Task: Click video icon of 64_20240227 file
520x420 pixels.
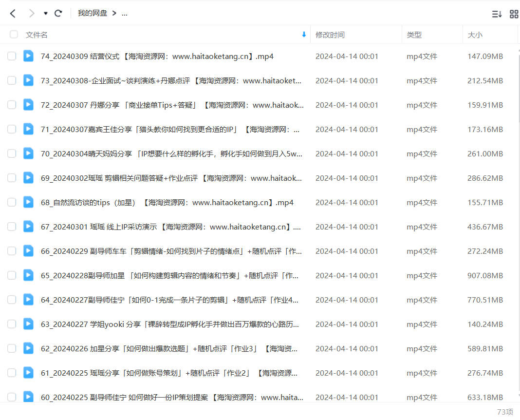Action: [28, 299]
